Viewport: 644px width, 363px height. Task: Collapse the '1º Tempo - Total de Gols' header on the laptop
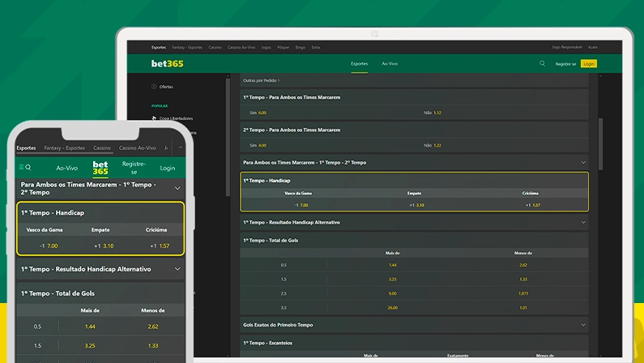(415, 241)
